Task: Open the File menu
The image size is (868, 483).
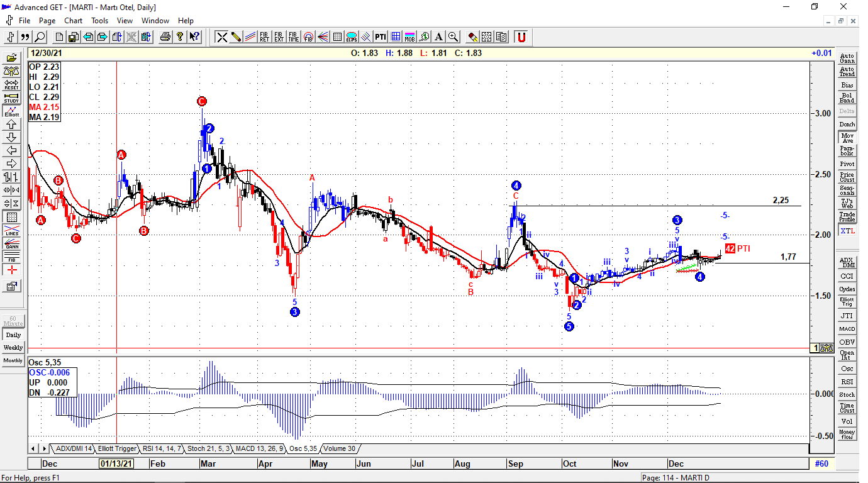Action: (x=25, y=21)
